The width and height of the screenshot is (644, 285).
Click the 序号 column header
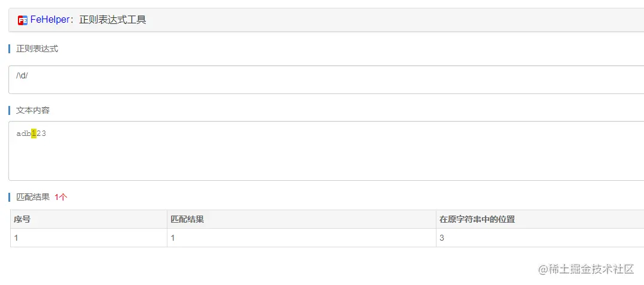tap(22, 219)
